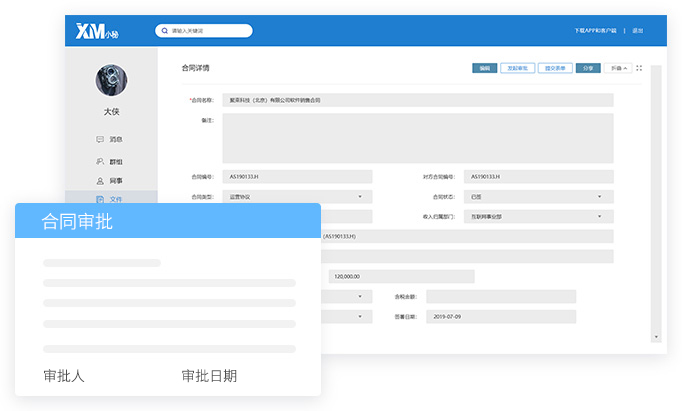
Task: Click the 分享 share button
Action: coord(587,69)
